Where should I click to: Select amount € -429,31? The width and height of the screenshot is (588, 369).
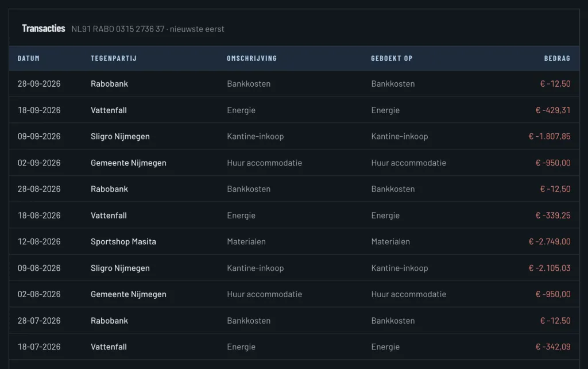pos(553,110)
